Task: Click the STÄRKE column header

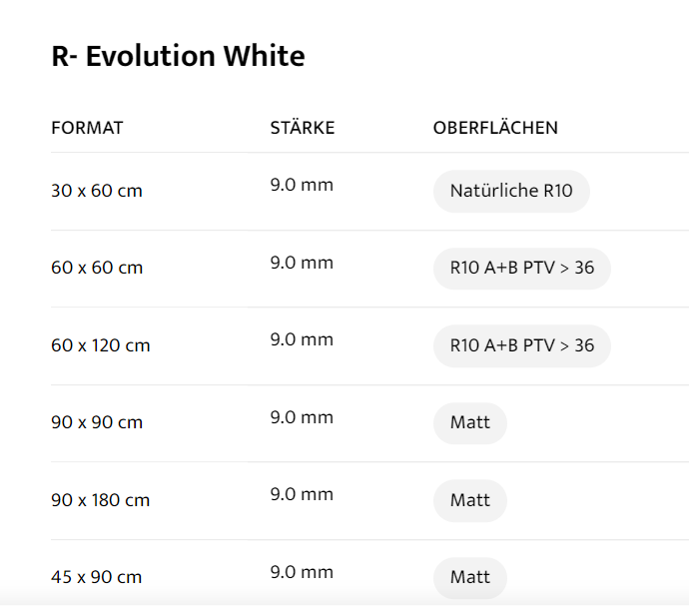Action: (x=302, y=128)
